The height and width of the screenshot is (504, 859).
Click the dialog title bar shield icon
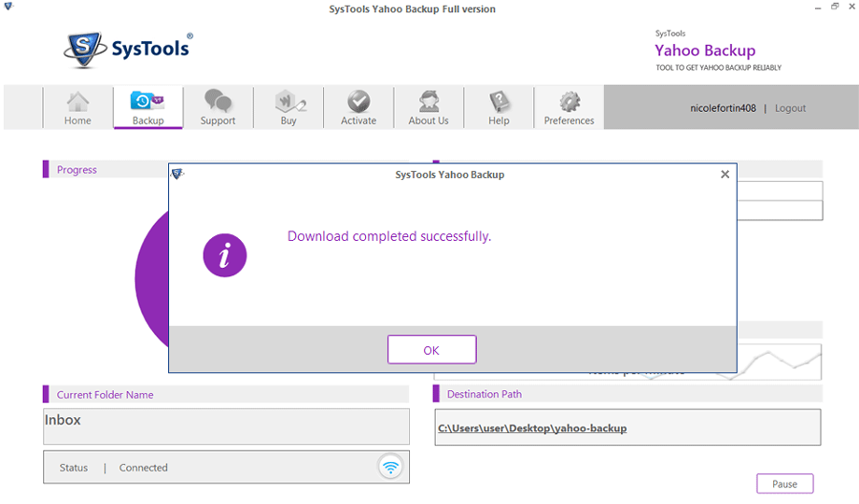[x=177, y=175]
